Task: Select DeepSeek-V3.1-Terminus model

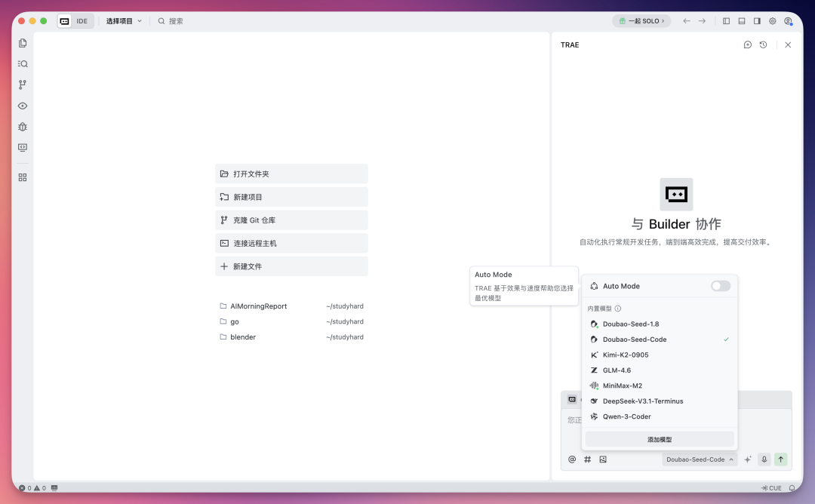Action: coord(660,401)
